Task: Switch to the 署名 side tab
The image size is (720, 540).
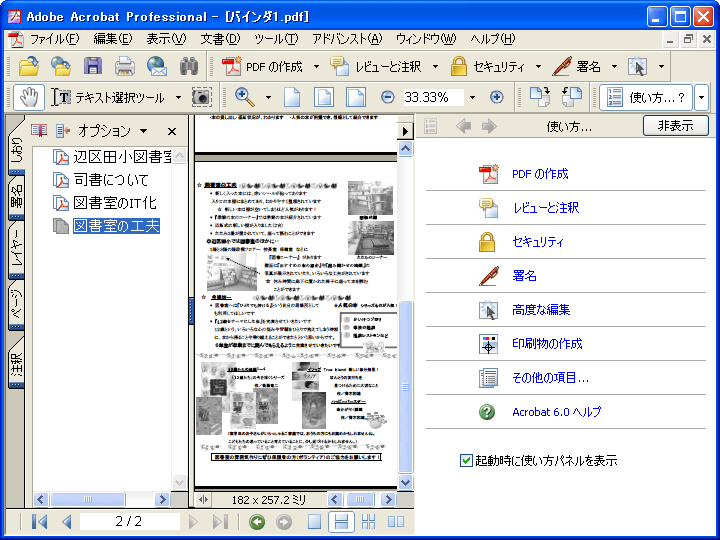Action: (x=17, y=197)
